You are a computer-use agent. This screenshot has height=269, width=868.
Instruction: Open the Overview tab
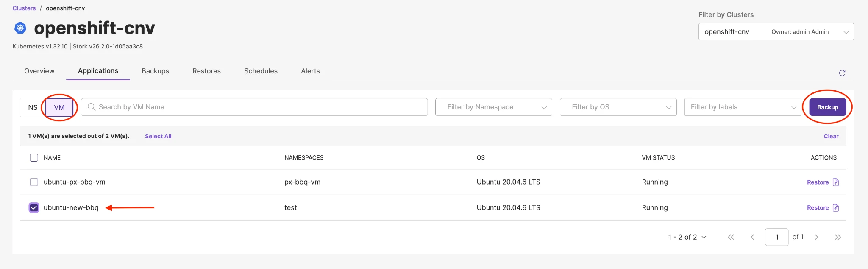(39, 71)
